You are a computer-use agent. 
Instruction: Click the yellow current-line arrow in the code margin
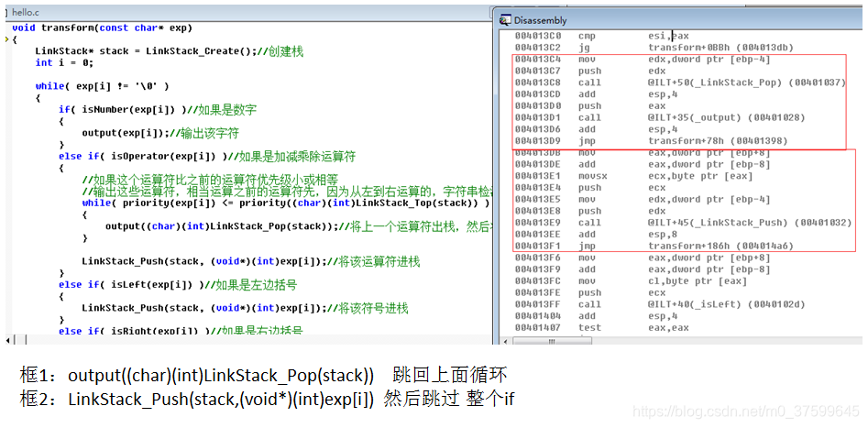pyautogui.click(x=6, y=39)
